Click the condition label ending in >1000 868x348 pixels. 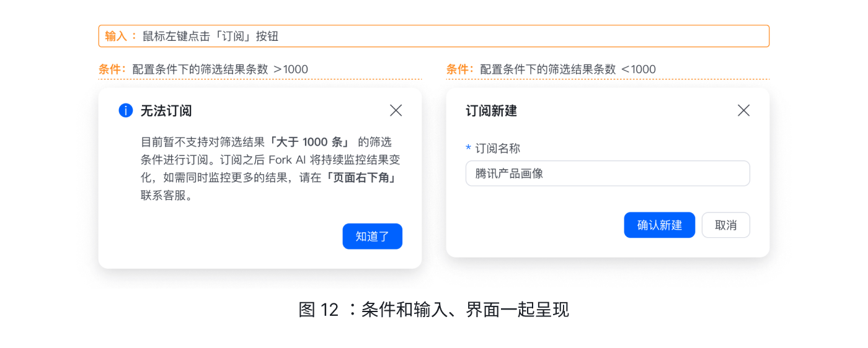pos(203,69)
